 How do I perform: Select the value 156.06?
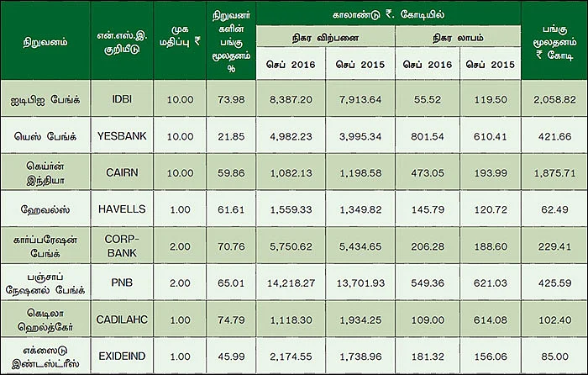(x=491, y=357)
